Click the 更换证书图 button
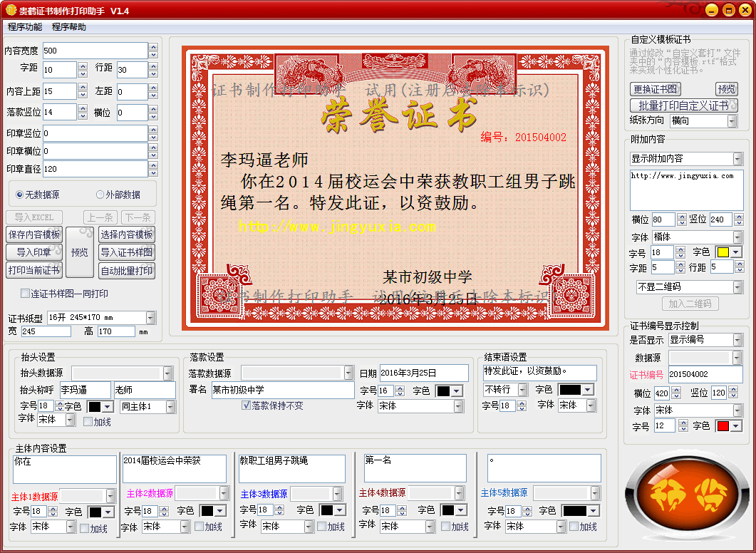This screenshot has height=553, width=756. point(656,89)
